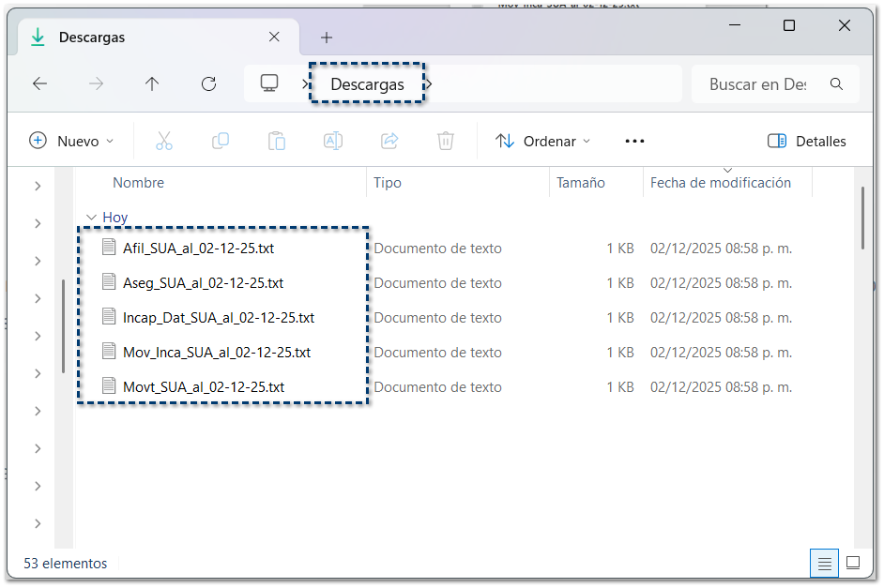Viewport: 884px width, 588px height.
Task: Select file name Mov_Inca_SUA_al_02-12-25.txt
Action: pos(217,353)
